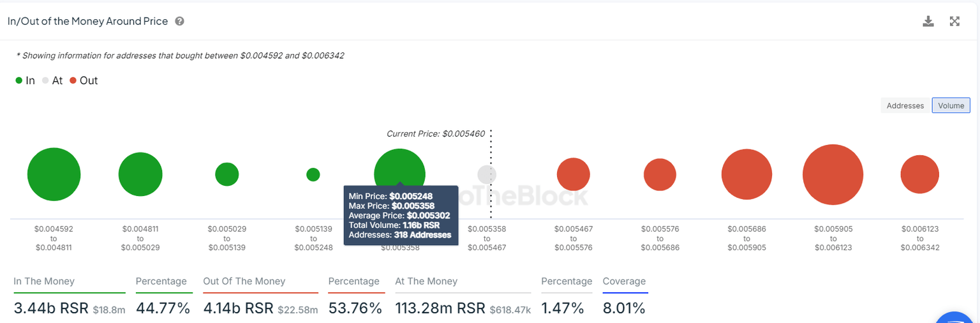Click the gray At the Money bubble
980x323 pixels.
(486, 174)
